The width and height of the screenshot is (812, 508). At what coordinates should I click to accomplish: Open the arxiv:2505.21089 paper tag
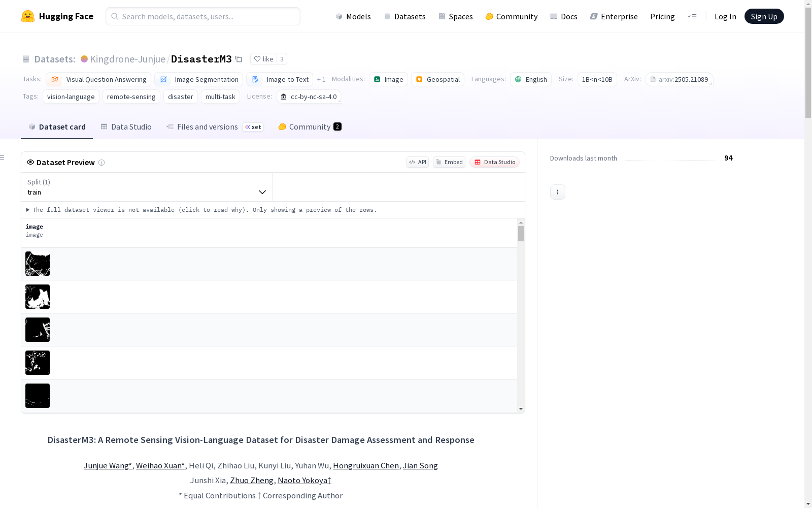pyautogui.click(x=679, y=79)
